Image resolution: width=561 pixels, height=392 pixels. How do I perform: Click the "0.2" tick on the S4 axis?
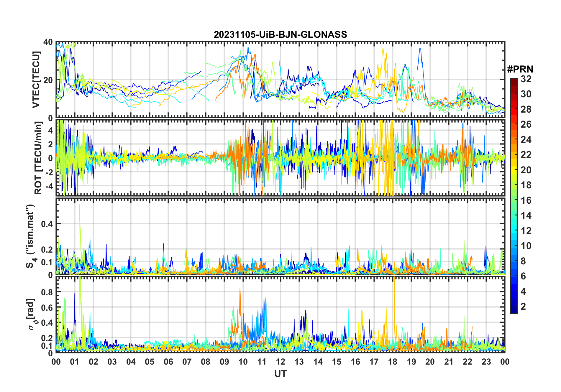click(x=47, y=249)
